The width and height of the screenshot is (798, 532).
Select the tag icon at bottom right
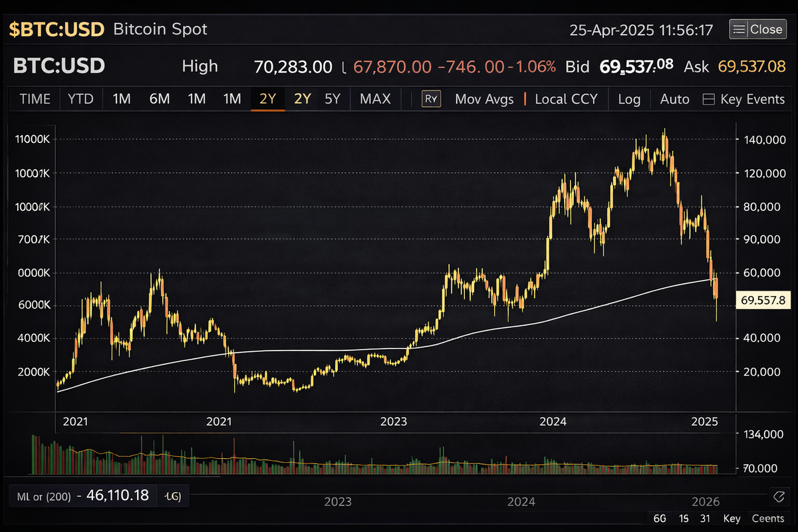tap(779, 496)
